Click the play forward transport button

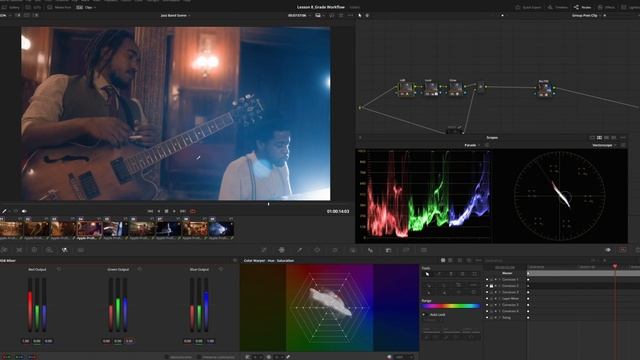click(x=174, y=211)
